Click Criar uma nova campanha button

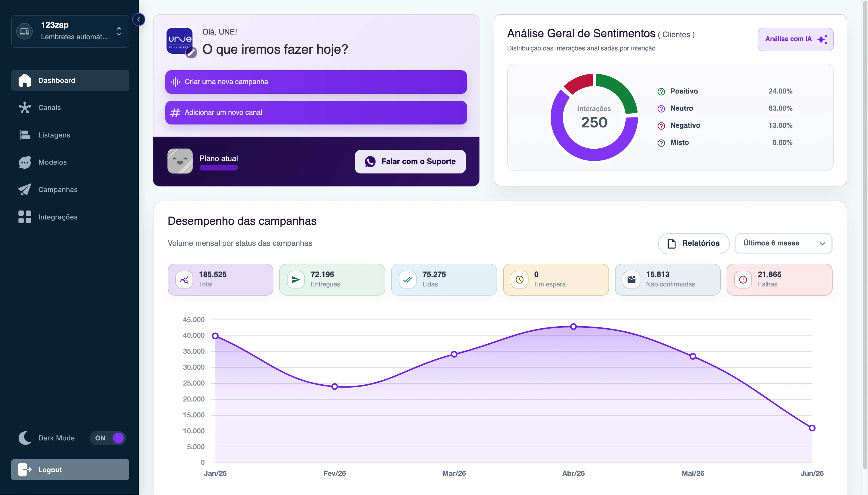pos(316,82)
